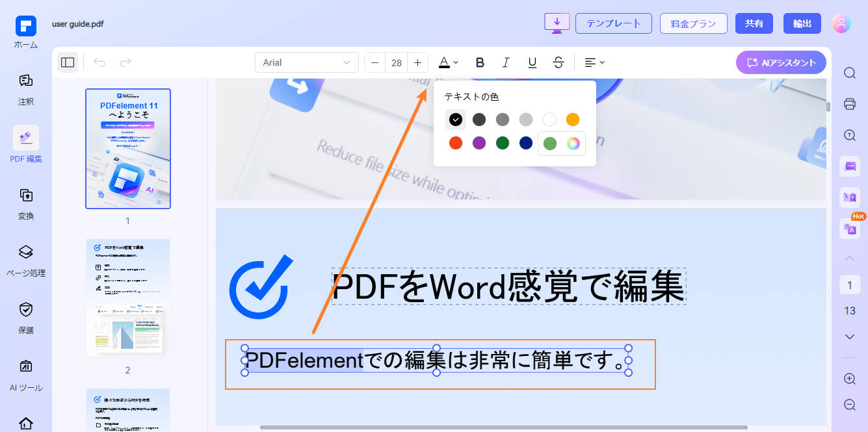Click the heading PDFをWord感覚で編集
The image size is (868, 432).
[x=509, y=286]
